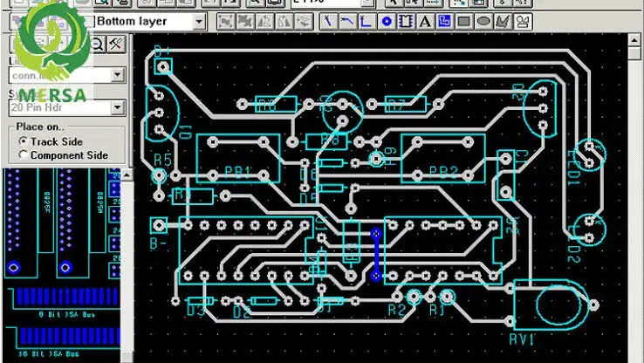Open the Bottom layer dropdown
This screenshot has width=644, height=363.
pyautogui.click(x=199, y=20)
